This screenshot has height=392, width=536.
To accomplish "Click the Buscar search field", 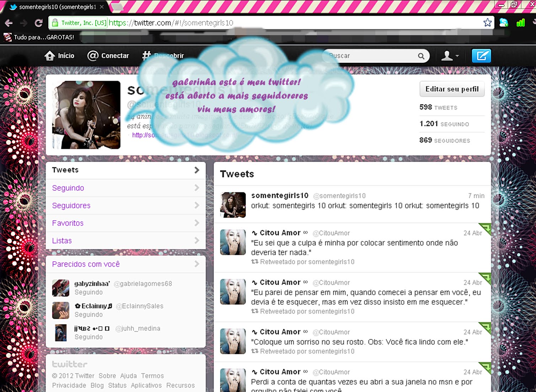I will [376, 56].
